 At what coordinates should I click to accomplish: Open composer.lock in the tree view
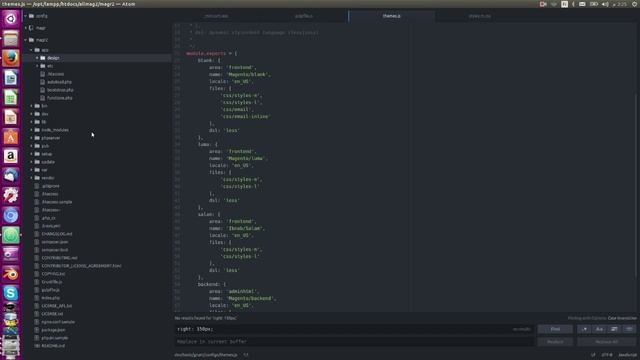[x=55, y=250]
